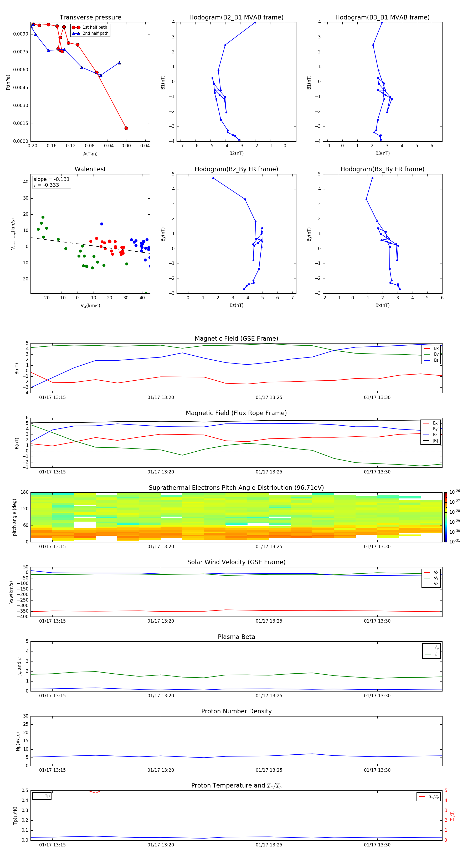Click the pitch angle colorbar
The width and height of the screenshot is (473, 868).
coord(446,517)
